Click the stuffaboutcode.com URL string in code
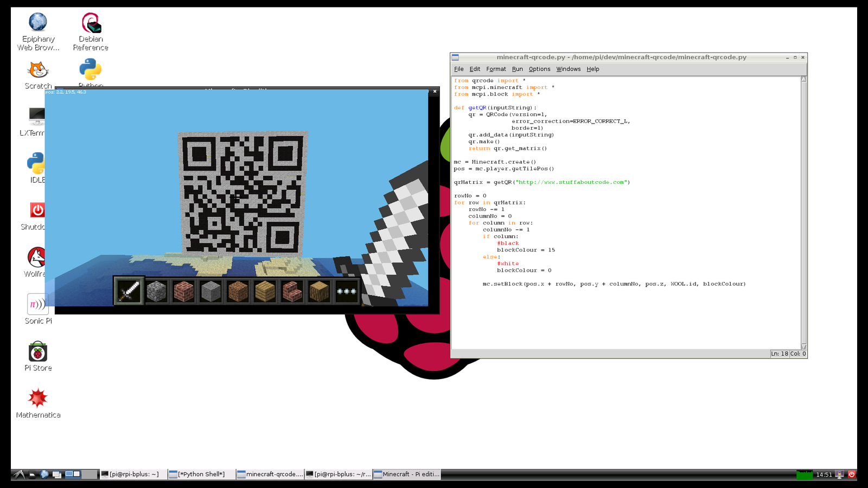 (572, 182)
